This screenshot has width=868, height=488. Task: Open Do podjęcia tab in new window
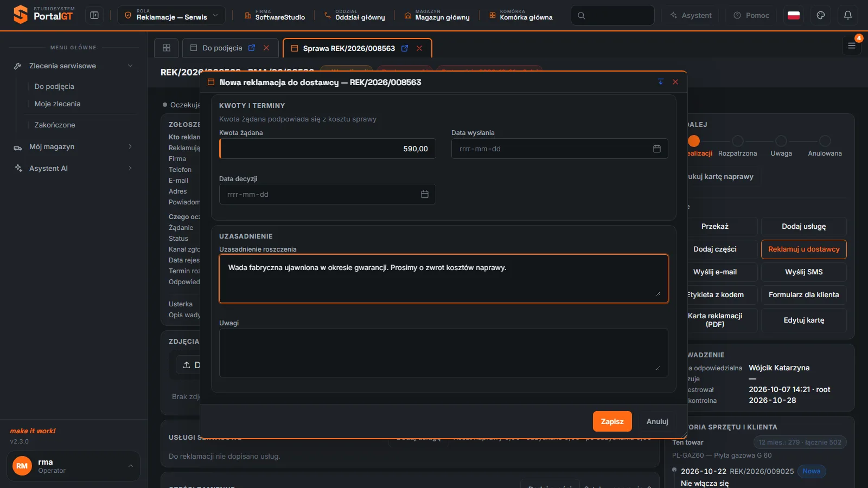point(252,48)
